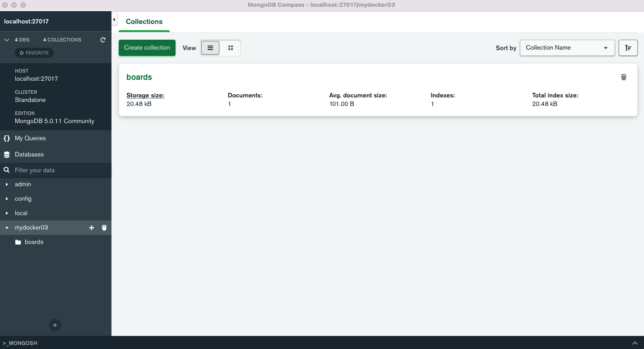Viewport: 644px width, 349px height.
Task: Open the boards collection title link
Action: click(139, 77)
